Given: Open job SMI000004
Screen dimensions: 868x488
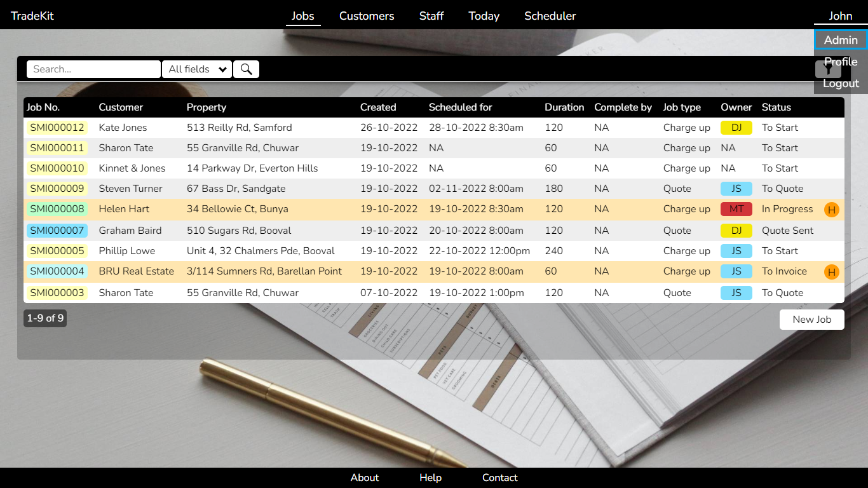Looking at the screenshot, I should tap(57, 271).
